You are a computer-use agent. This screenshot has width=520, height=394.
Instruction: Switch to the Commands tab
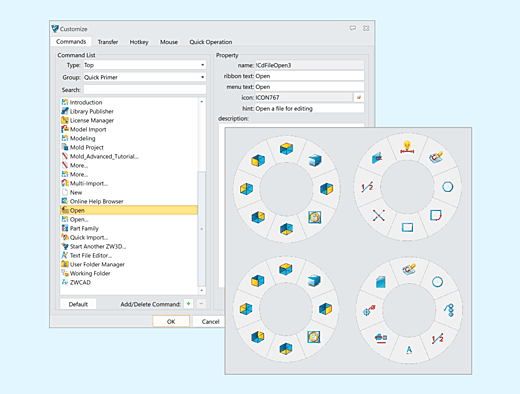tap(71, 42)
